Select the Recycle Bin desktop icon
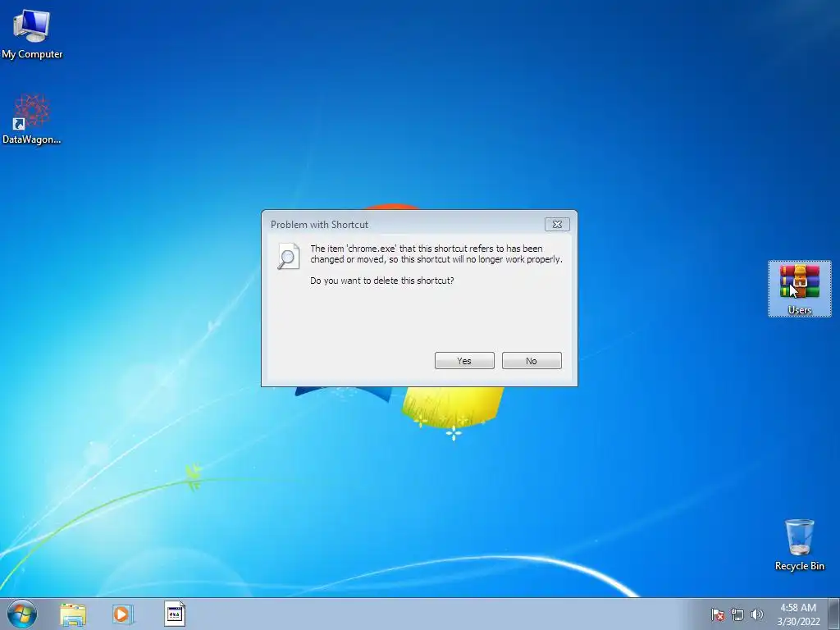This screenshot has width=840, height=630. (x=799, y=545)
